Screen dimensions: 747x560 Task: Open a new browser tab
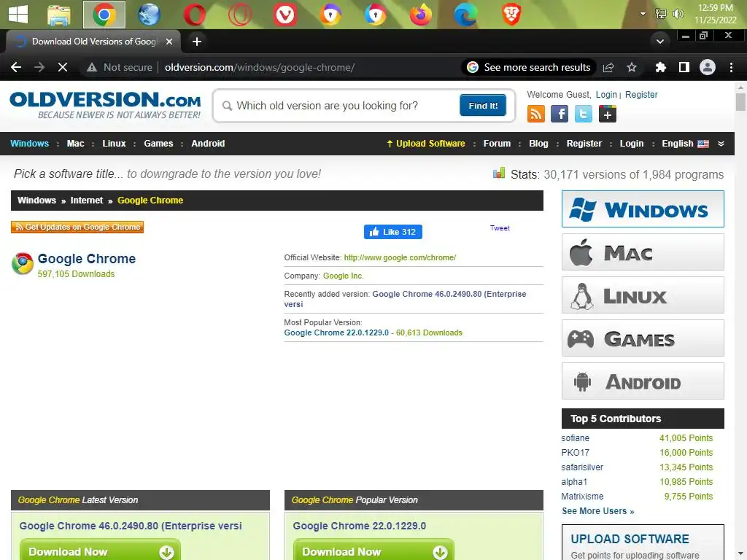tap(197, 42)
